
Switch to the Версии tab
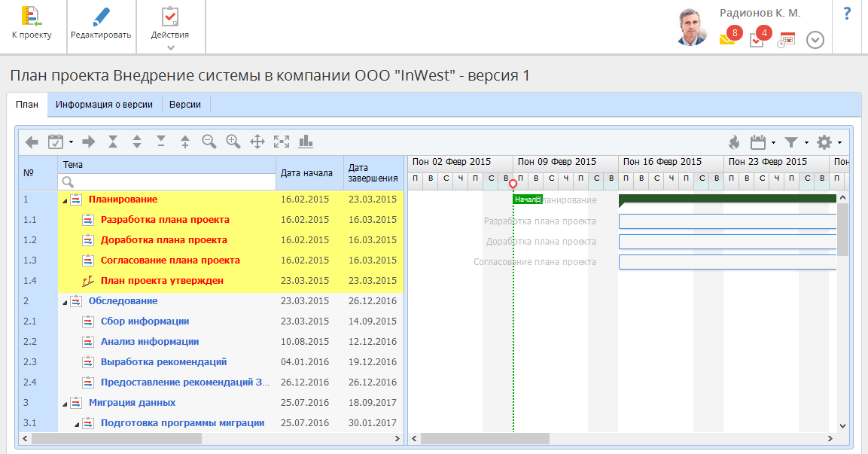184,105
